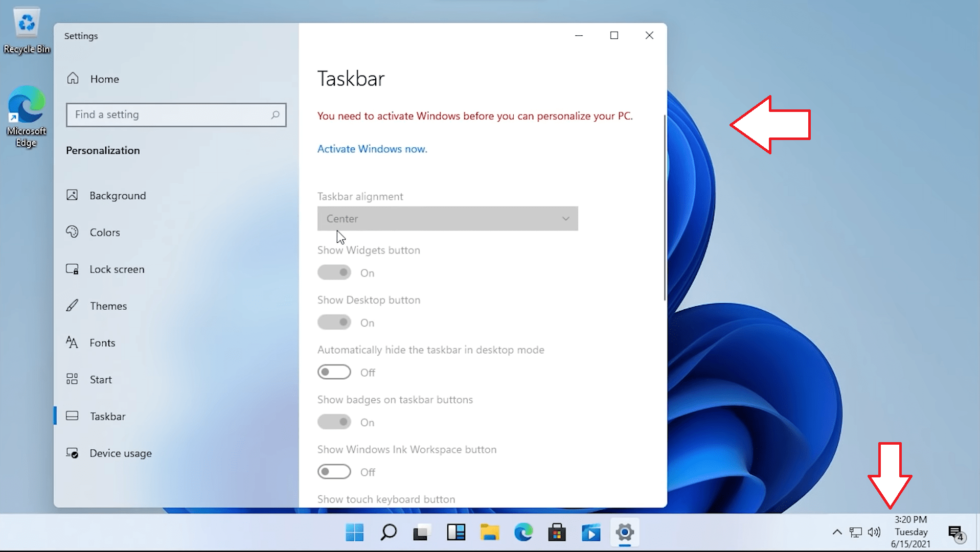Click the Start grid icon in sidebar
980x552 pixels.
coord(72,379)
